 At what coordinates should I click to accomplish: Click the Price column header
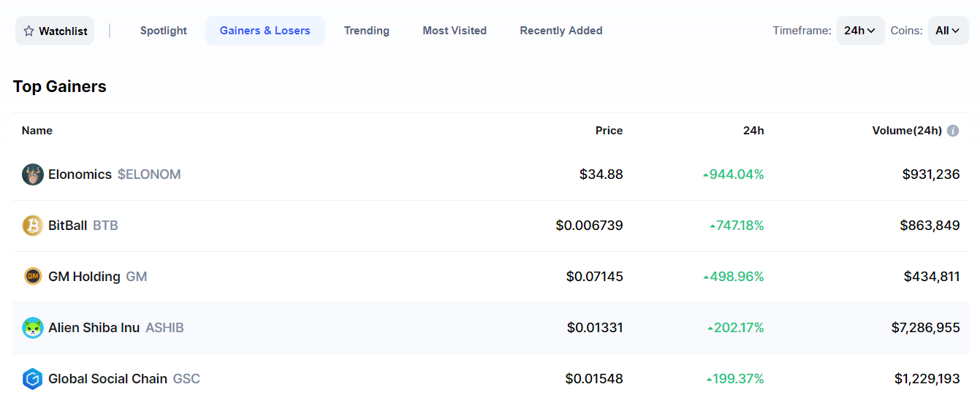(609, 131)
